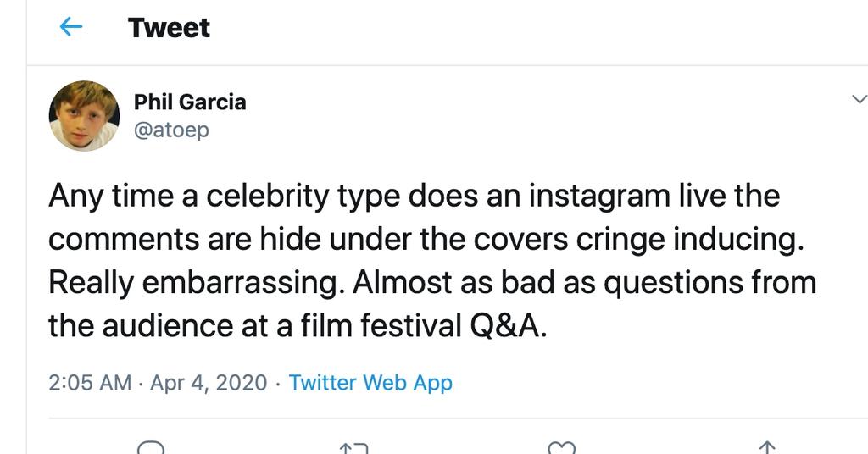Expand the tweet options chevron
The width and height of the screenshot is (868, 454).
pos(857,100)
